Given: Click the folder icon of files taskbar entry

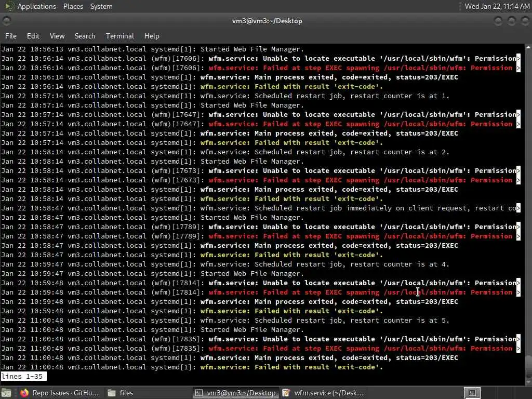Looking at the screenshot, I should tap(112, 393).
